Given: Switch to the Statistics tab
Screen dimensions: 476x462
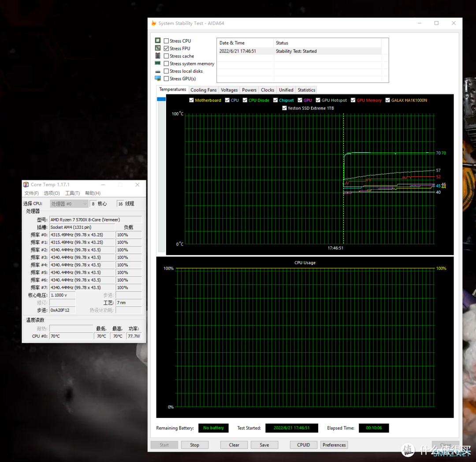Looking at the screenshot, I should click(x=306, y=90).
